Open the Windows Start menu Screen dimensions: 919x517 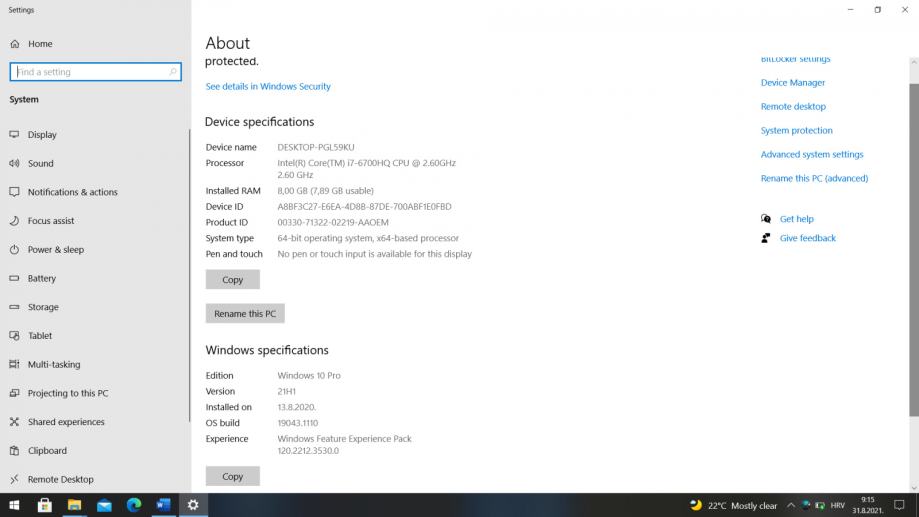[15, 505]
